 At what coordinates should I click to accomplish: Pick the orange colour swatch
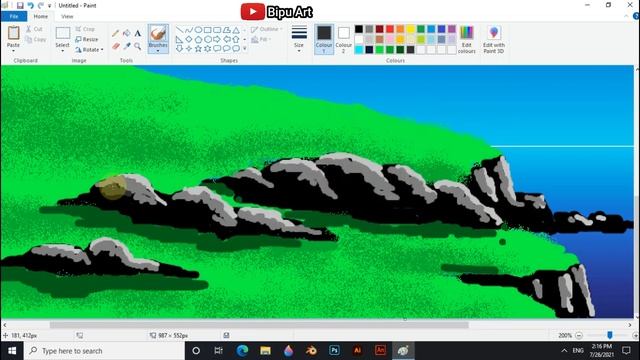pos(400,29)
